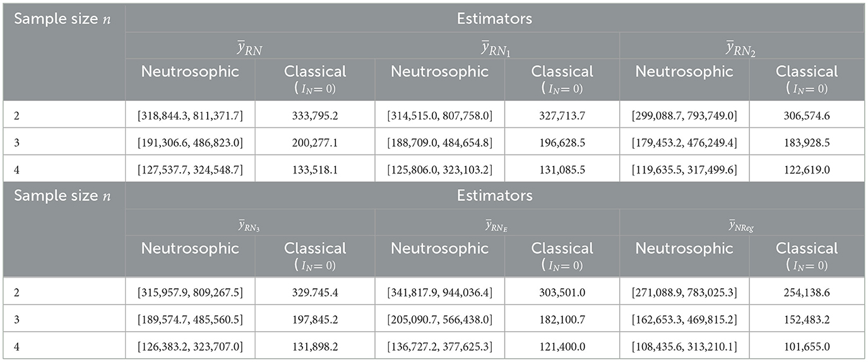Image resolution: width=868 pixels, height=362 pixels.
Task: Click cell value 182,100.7
Action: click(x=562, y=319)
